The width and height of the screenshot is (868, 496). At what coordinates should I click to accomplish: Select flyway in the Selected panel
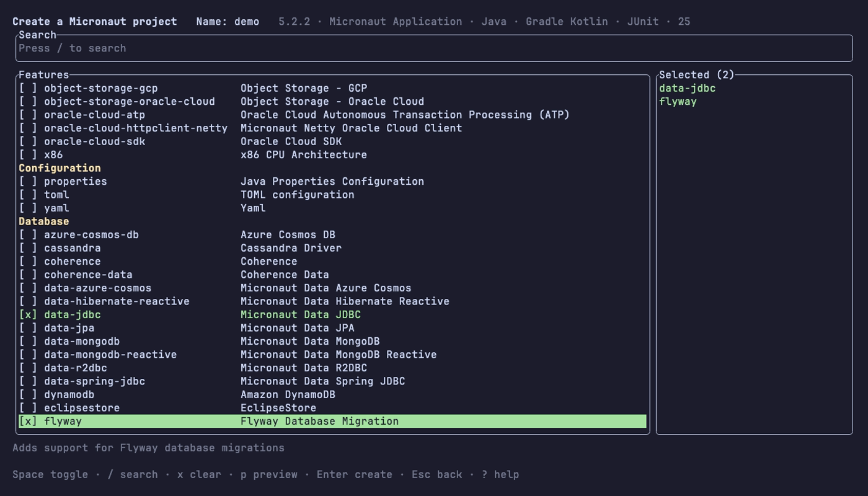(x=678, y=102)
